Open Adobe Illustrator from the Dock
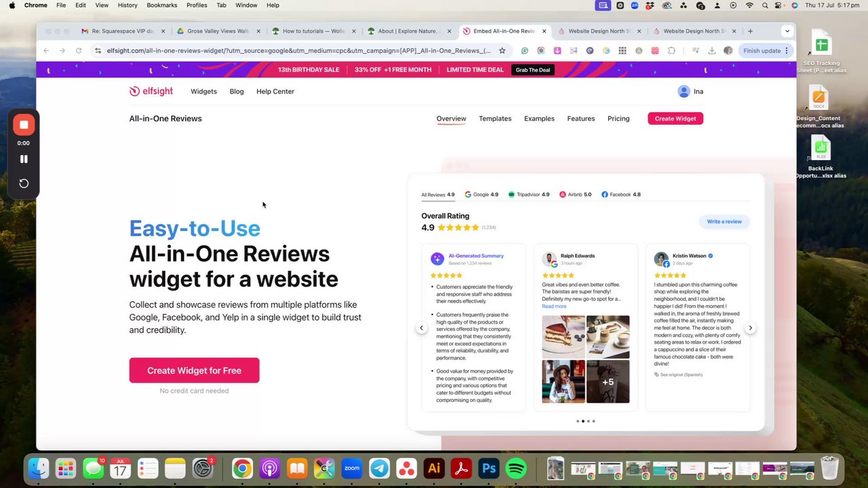 pos(433,468)
